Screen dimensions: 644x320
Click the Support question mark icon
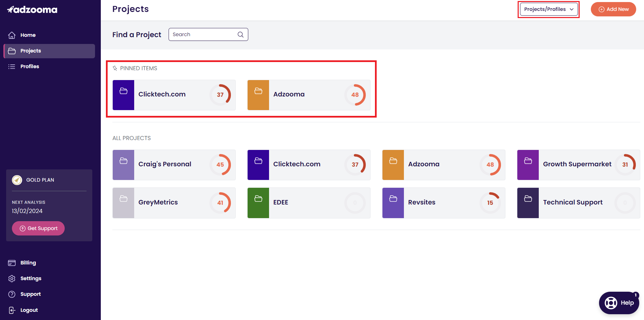pos(12,294)
